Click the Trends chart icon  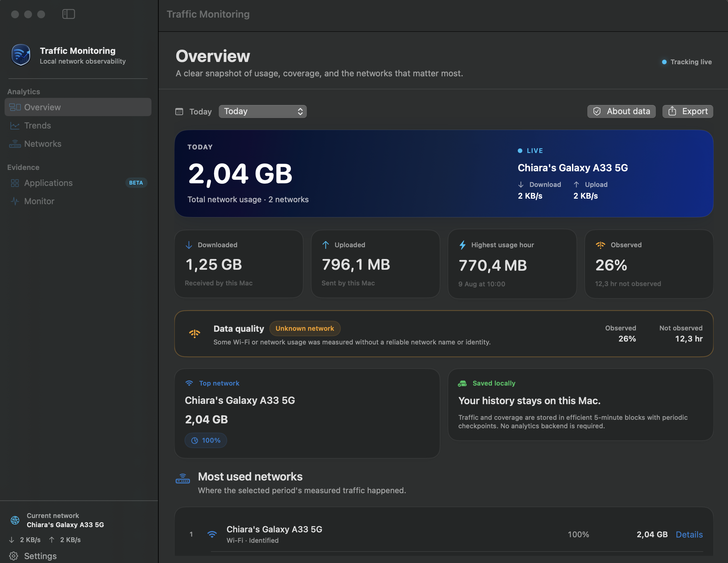pos(15,126)
